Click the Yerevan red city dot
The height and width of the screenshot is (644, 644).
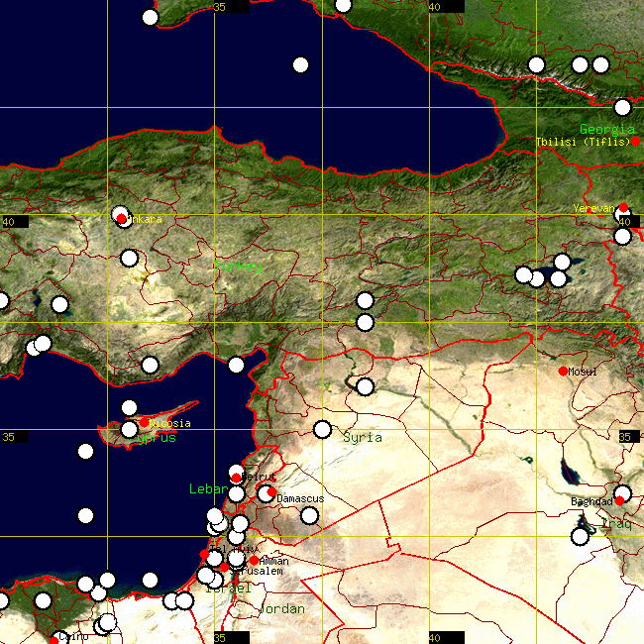pos(623,207)
